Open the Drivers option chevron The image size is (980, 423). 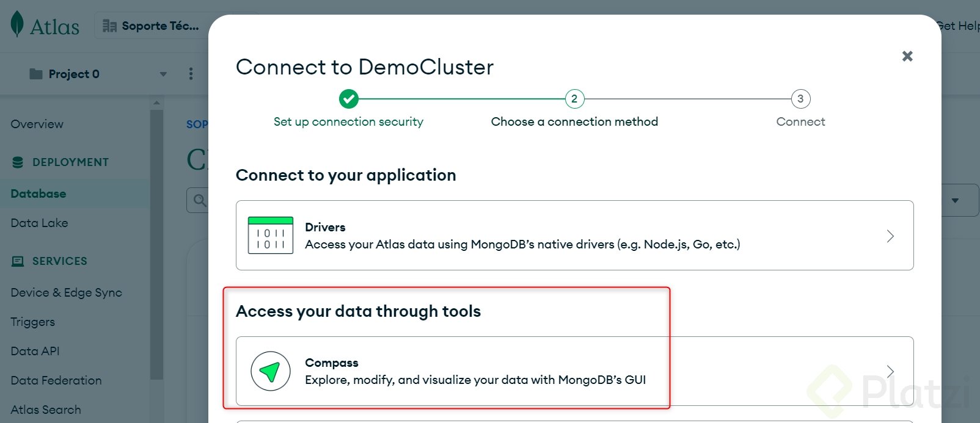point(890,236)
